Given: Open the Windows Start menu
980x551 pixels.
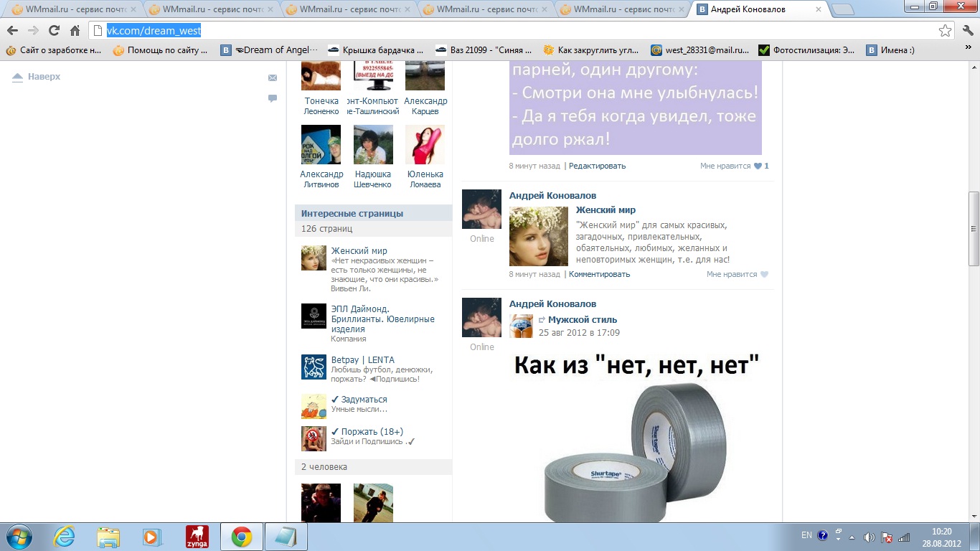Looking at the screenshot, I should pos(18,537).
